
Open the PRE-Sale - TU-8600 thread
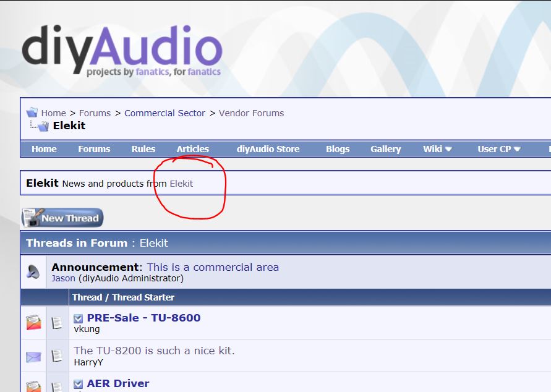coord(143,318)
